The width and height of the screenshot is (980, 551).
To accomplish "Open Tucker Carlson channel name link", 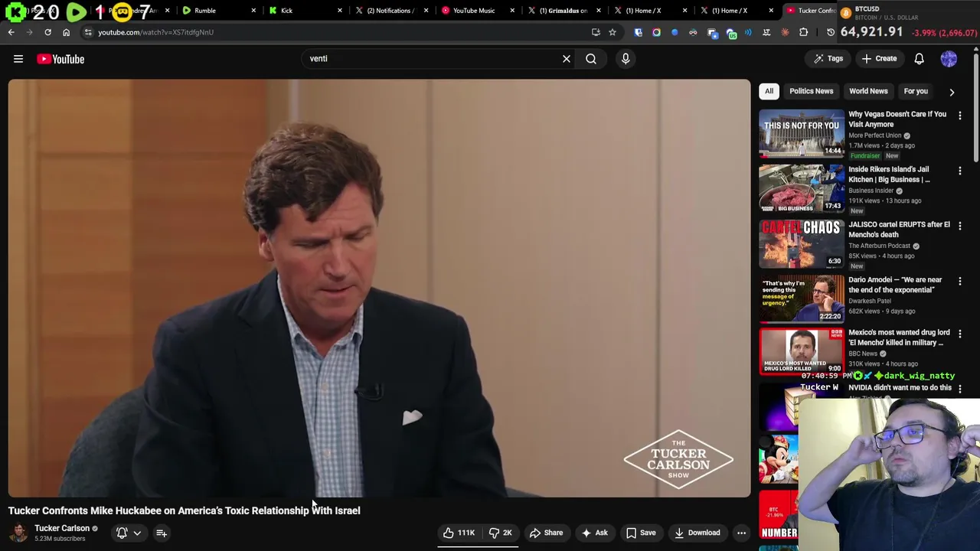I will [x=62, y=528].
